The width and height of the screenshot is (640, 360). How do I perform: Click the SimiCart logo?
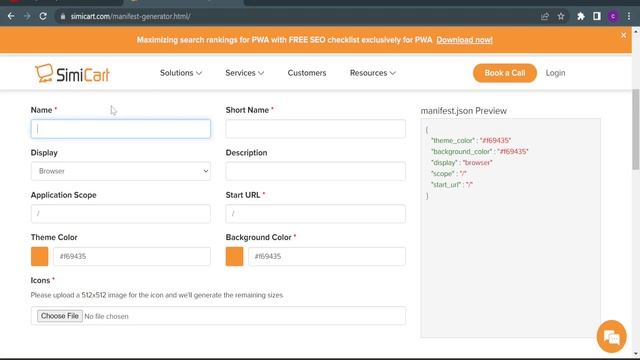pos(72,73)
